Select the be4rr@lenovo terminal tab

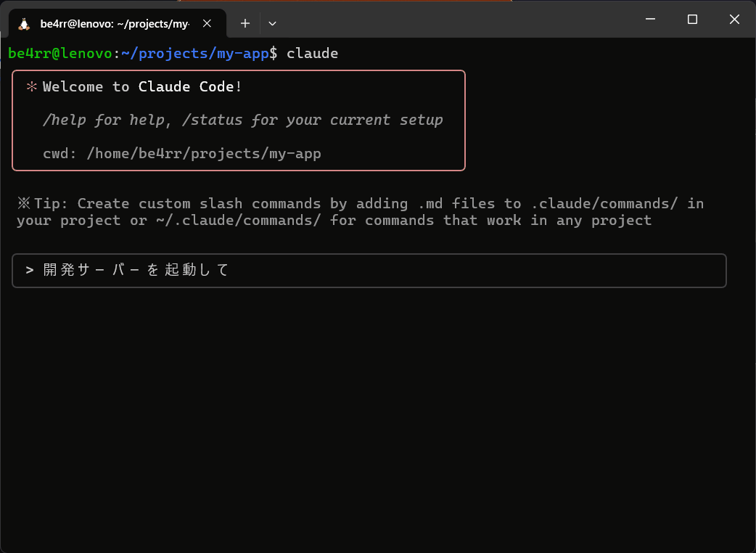(x=117, y=23)
